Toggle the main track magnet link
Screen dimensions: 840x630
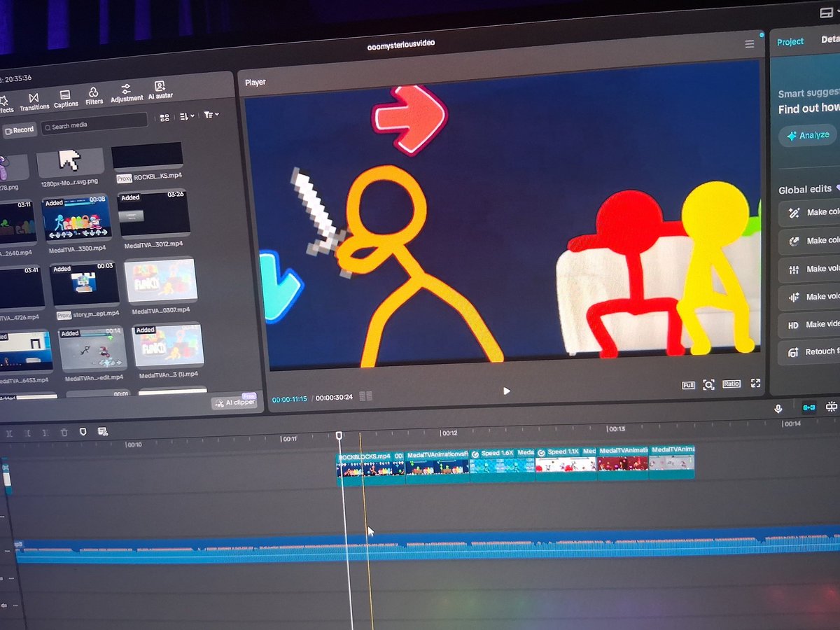point(809,407)
